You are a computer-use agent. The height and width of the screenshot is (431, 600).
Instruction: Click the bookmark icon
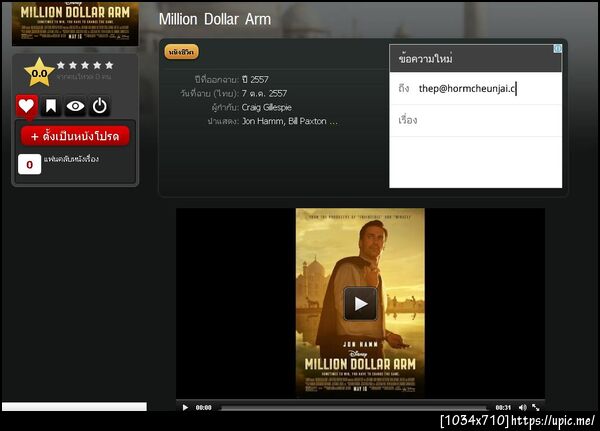[51, 106]
